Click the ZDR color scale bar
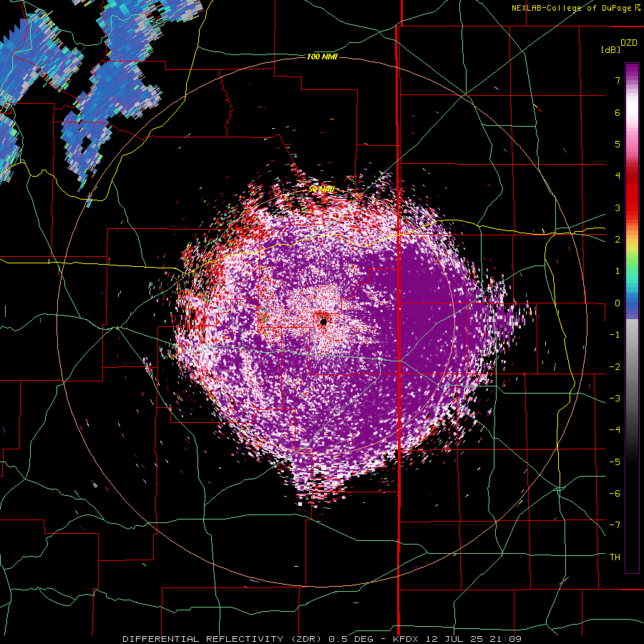 (x=632, y=318)
